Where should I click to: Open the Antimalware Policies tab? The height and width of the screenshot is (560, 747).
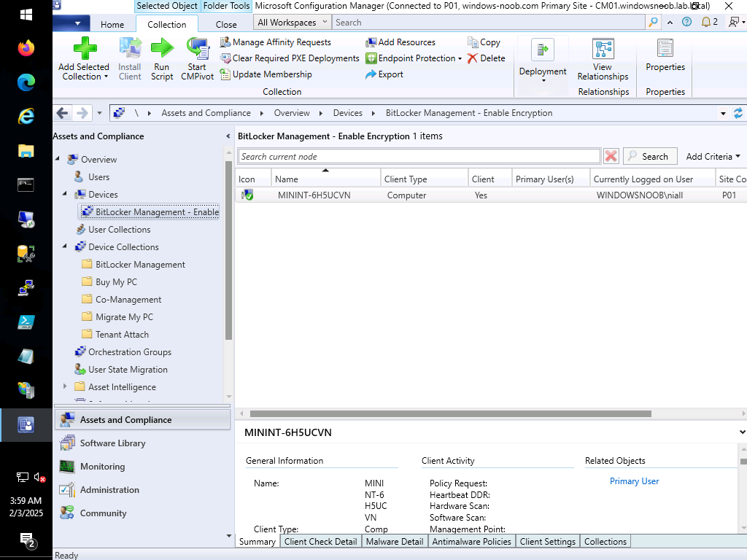pyautogui.click(x=472, y=542)
